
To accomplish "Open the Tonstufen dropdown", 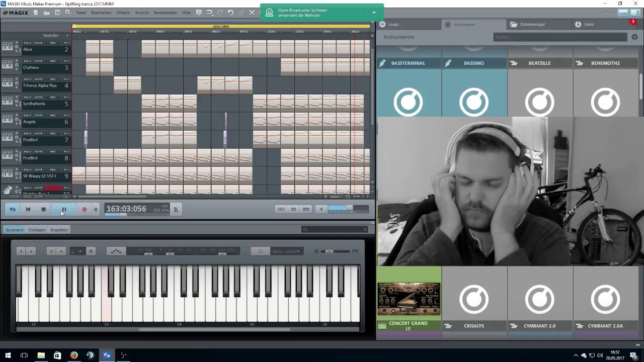I will coord(56,35).
